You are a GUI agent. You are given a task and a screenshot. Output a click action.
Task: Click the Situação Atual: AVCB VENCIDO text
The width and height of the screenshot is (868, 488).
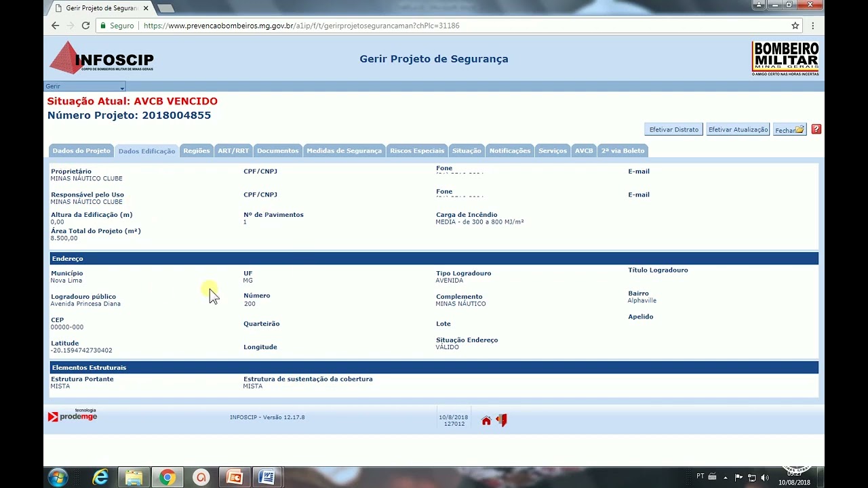click(x=132, y=101)
